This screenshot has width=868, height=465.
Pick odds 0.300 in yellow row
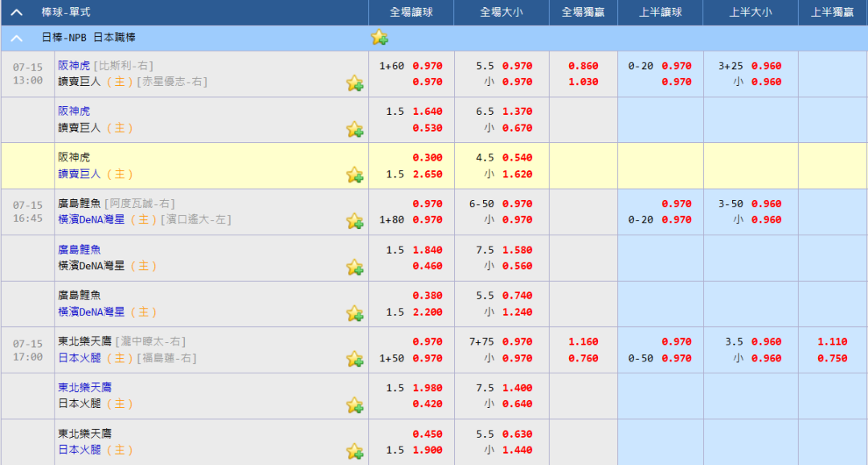coord(428,157)
